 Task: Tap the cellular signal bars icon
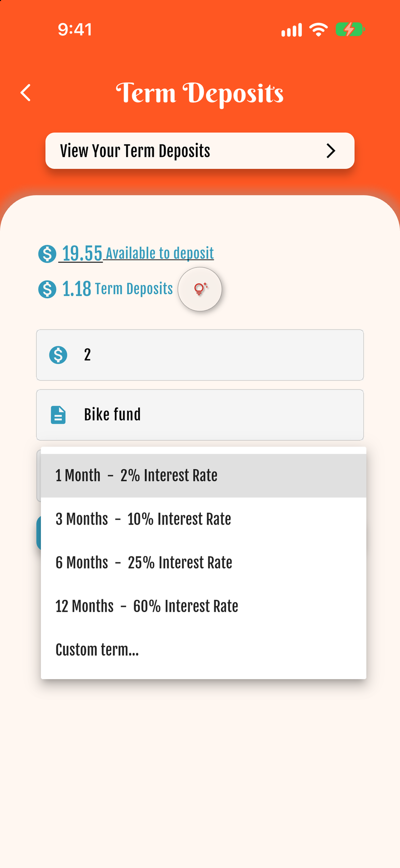tap(291, 30)
